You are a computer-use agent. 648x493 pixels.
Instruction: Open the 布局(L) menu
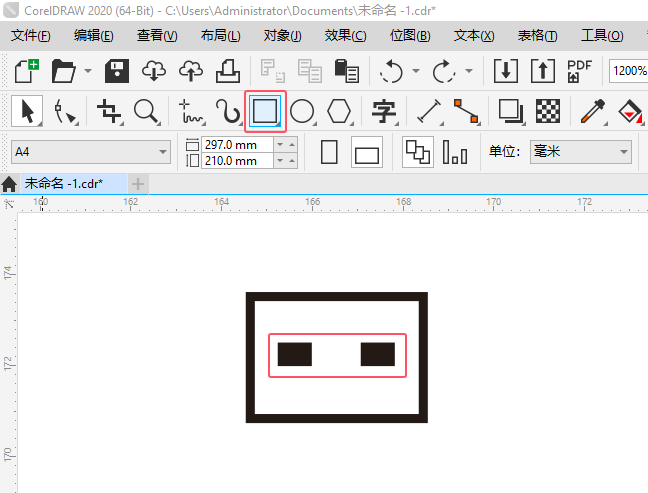tap(221, 36)
